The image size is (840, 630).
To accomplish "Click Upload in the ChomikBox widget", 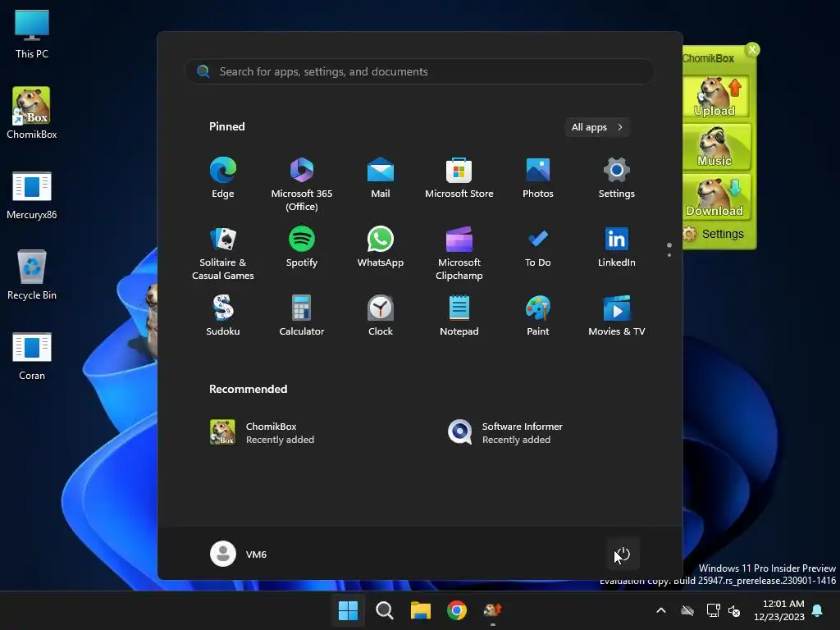I will click(715, 97).
